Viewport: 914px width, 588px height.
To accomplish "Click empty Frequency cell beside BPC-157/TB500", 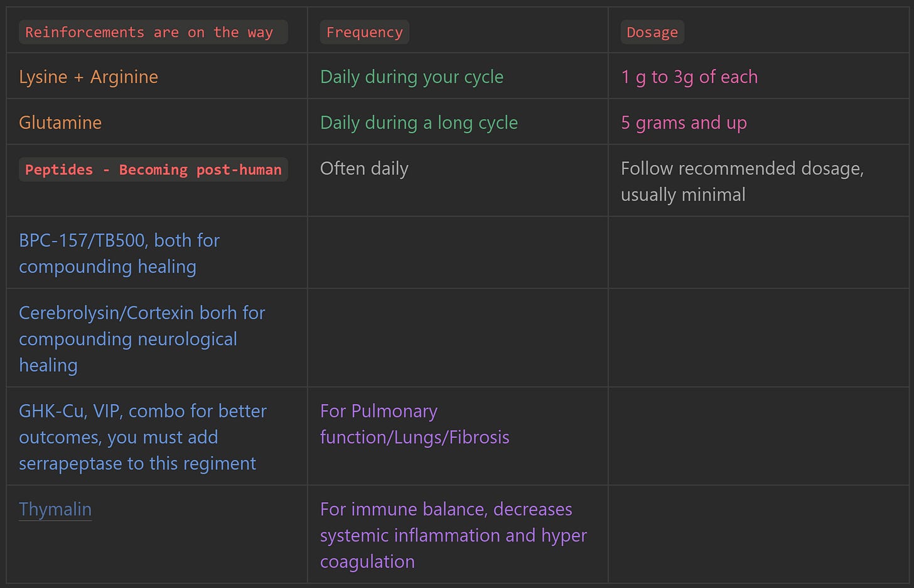I will [458, 252].
